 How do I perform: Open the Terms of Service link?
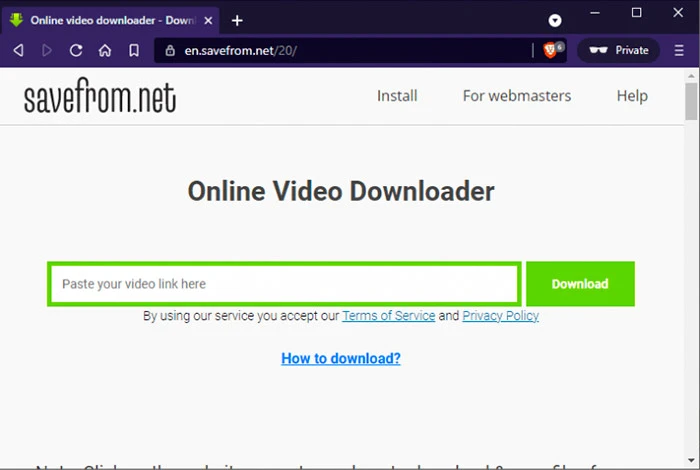388,316
